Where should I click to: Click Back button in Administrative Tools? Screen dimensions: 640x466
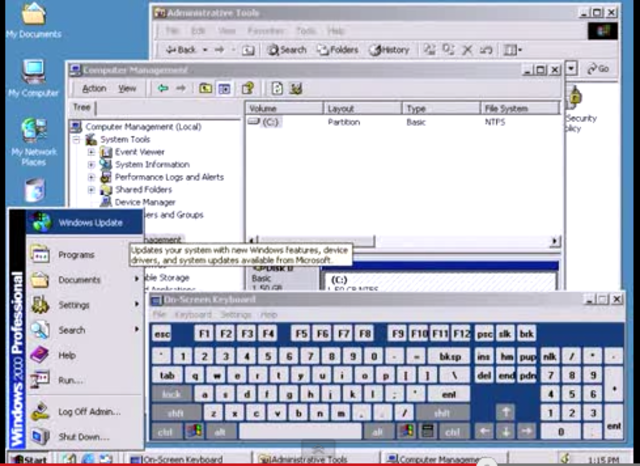[x=181, y=50]
